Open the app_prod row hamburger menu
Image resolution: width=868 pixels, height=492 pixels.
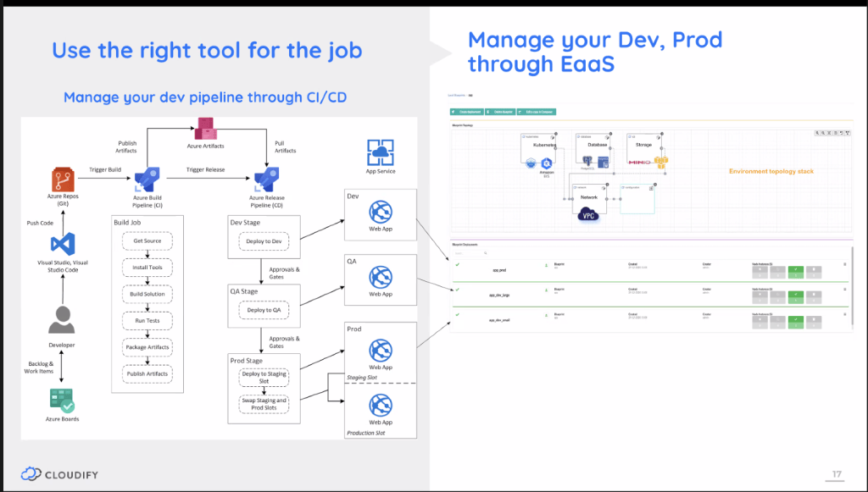[x=845, y=264]
